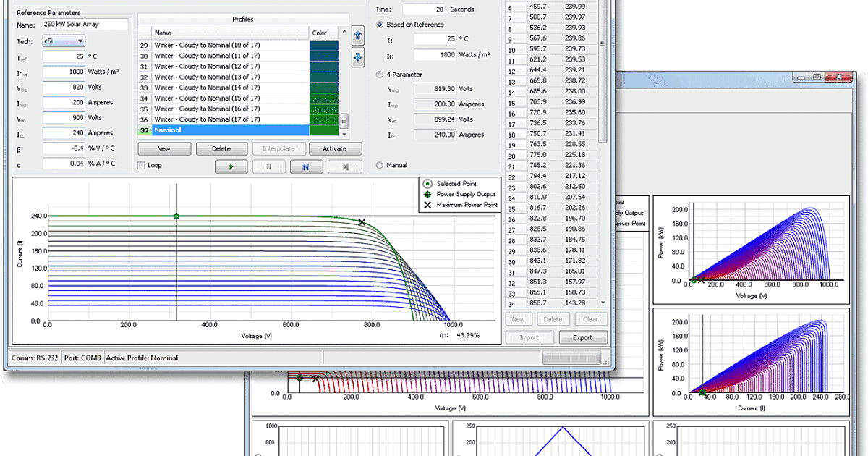Open the Tech dropdown showing cSi
868x456 pixels.
64,41
